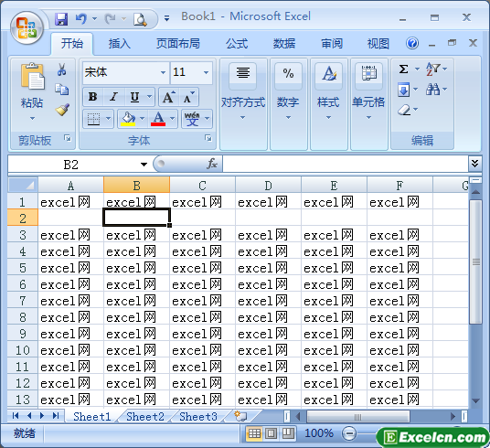
Task: Click zoom out minus on slider
Action: pyautogui.click(x=349, y=433)
